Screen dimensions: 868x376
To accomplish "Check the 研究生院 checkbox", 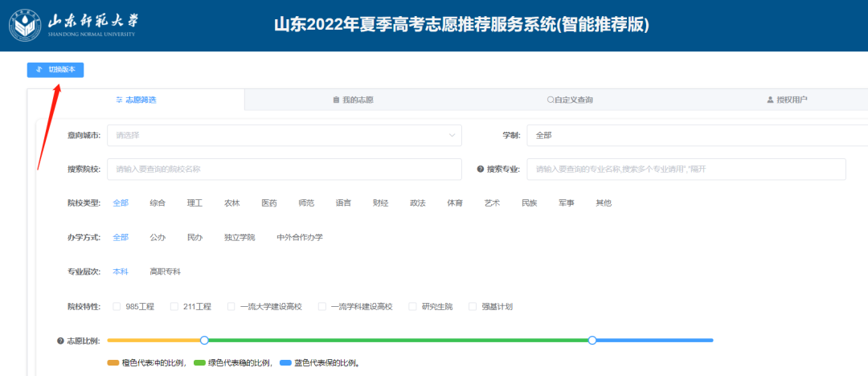I will (x=412, y=306).
